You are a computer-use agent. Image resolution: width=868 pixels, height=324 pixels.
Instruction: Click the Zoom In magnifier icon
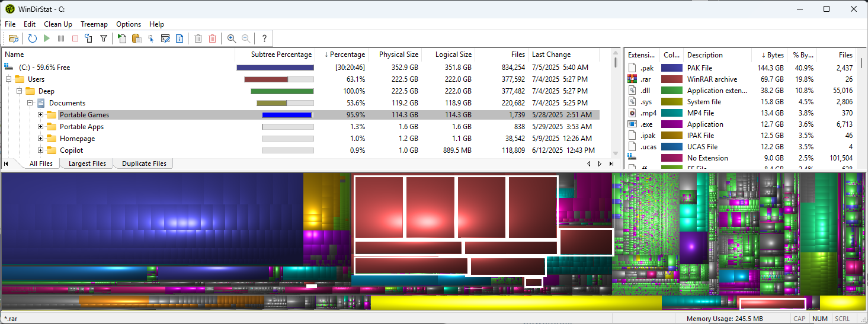click(232, 39)
